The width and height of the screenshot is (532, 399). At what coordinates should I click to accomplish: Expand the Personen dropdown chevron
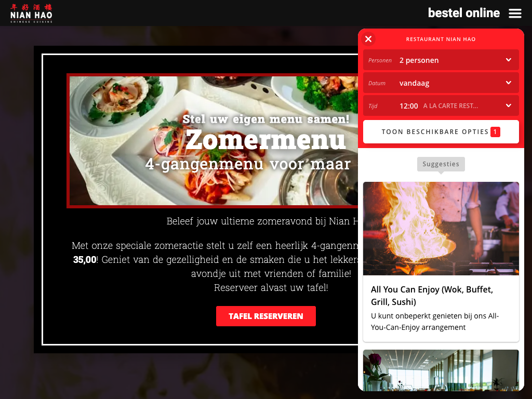[x=509, y=60]
